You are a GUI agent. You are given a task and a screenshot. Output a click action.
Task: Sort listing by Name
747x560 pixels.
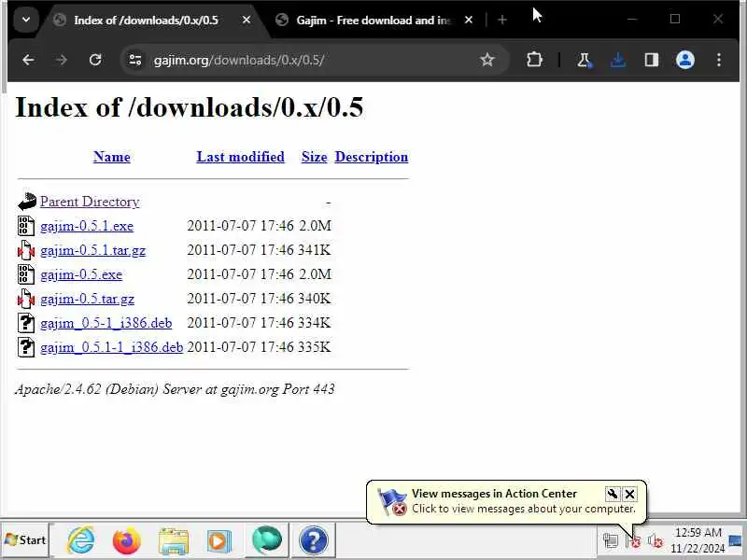(x=111, y=157)
